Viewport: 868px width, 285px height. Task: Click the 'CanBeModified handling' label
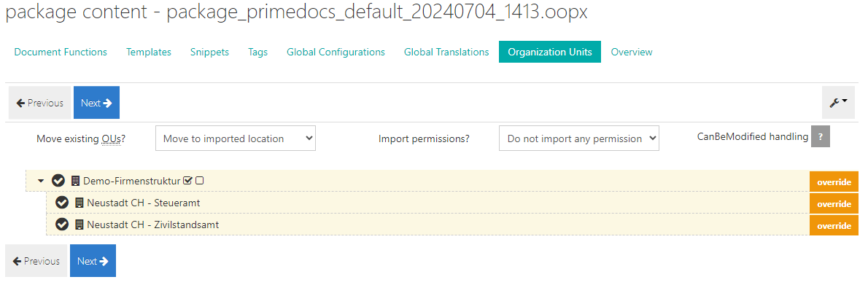click(x=752, y=136)
